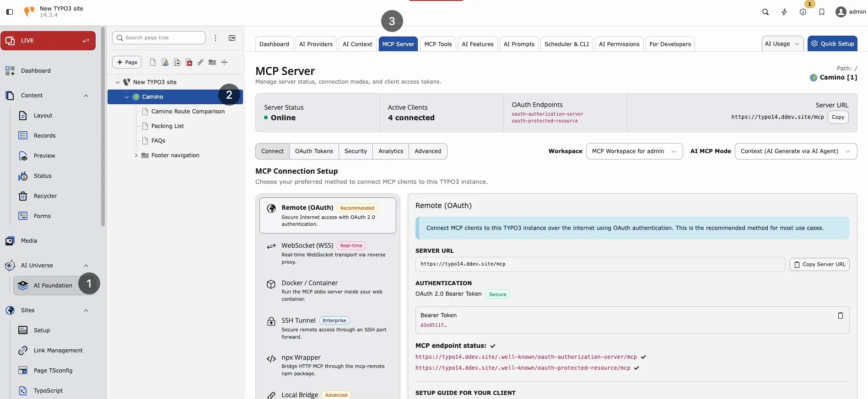This screenshot has height=399, width=868.
Task: Collapse the Sites module group
Action: [x=86, y=310]
